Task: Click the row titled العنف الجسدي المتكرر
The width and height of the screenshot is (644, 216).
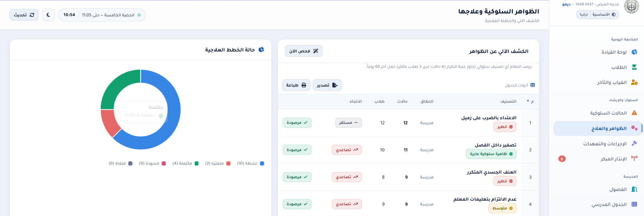Action: click(x=408, y=177)
